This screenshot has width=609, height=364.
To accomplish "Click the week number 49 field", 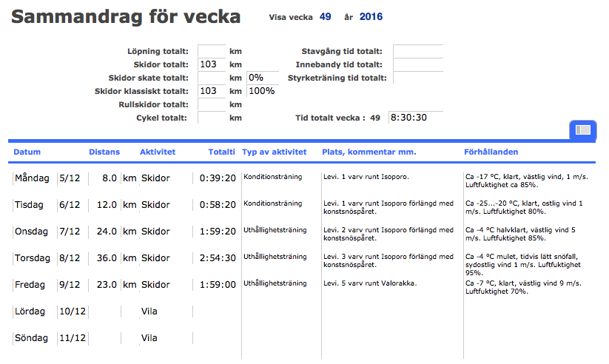I will point(325,16).
